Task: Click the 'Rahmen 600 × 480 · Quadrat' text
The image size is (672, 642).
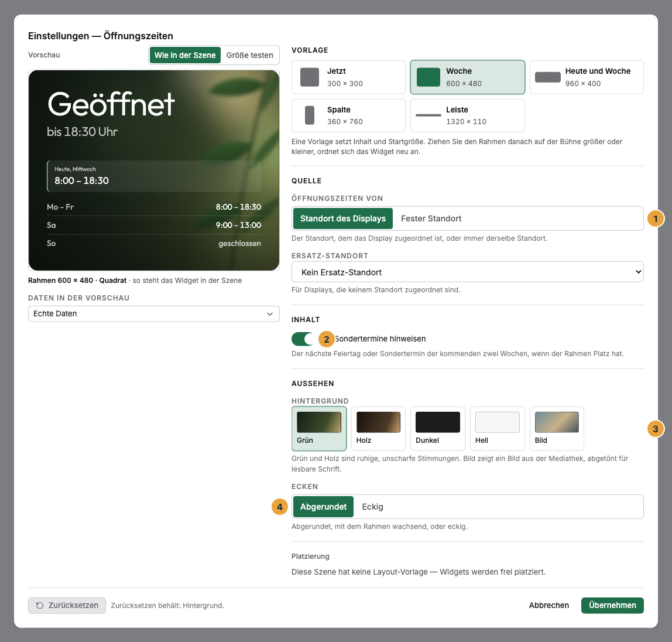Action: [x=77, y=281]
